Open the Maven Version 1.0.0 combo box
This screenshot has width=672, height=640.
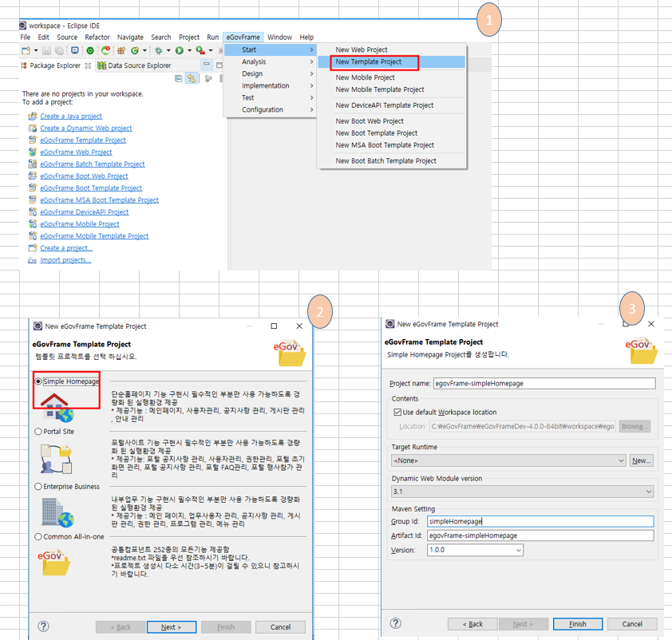[475, 550]
